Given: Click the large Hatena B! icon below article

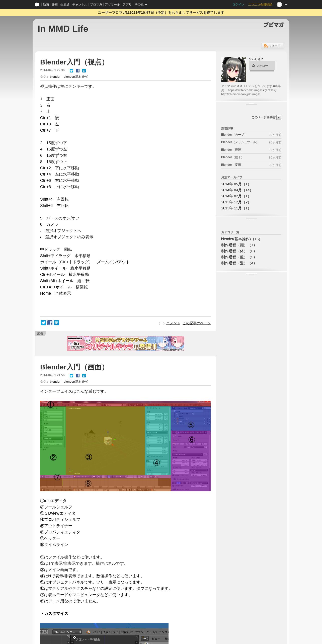Looking at the screenshot, I should pos(56,323).
